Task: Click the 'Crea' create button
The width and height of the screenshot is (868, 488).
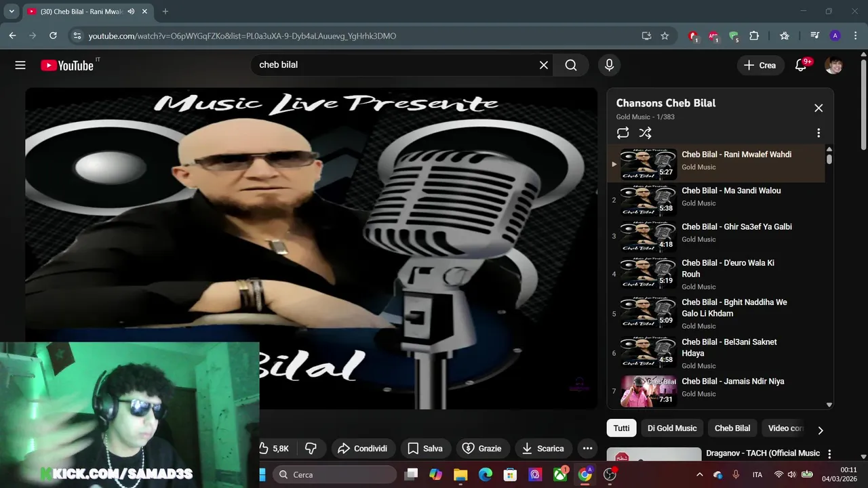Action: point(759,65)
